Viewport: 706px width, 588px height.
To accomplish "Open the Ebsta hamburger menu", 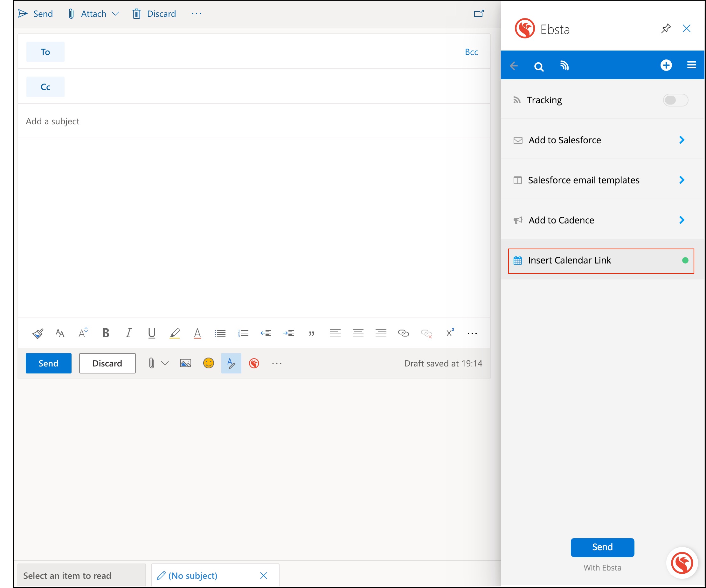I will coord(691,65).
